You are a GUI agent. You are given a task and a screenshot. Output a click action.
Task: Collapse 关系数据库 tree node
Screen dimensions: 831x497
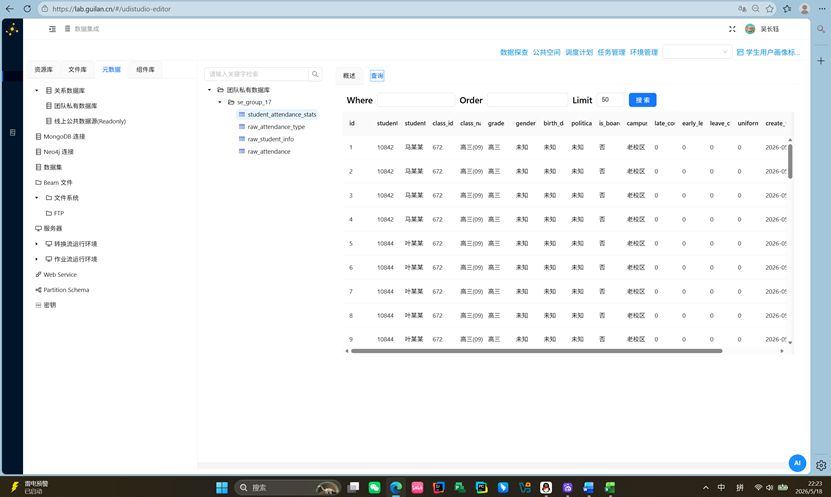[37, 91]
